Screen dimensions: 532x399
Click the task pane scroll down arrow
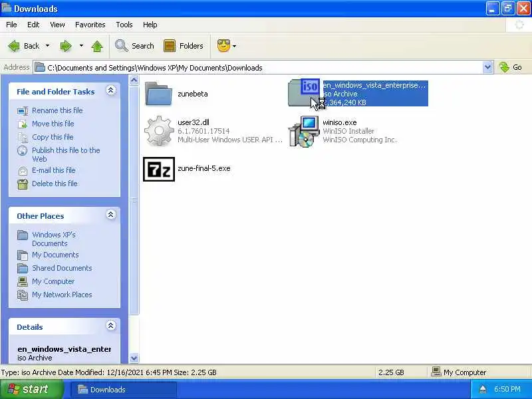tap(134, 358)
